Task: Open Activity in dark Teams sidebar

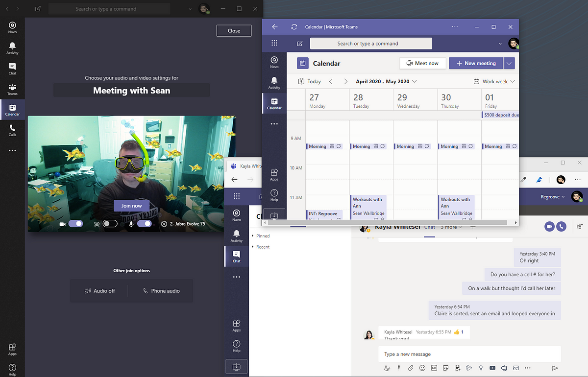Action: pos(12,48)
